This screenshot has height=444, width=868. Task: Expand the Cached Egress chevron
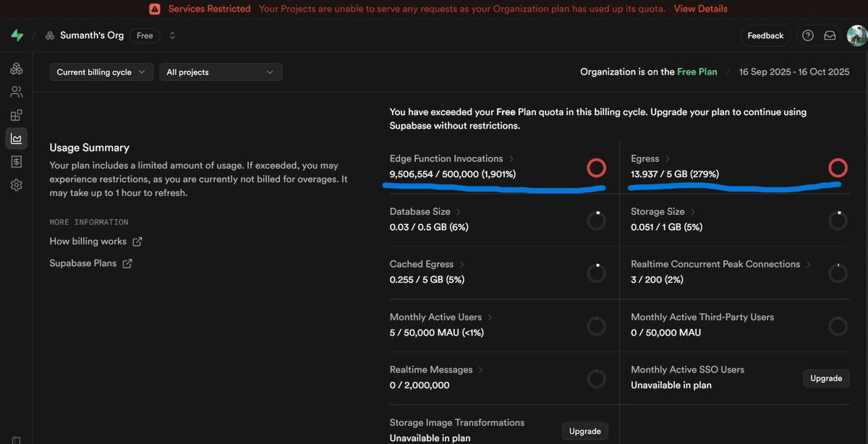[x=462, y=265]
